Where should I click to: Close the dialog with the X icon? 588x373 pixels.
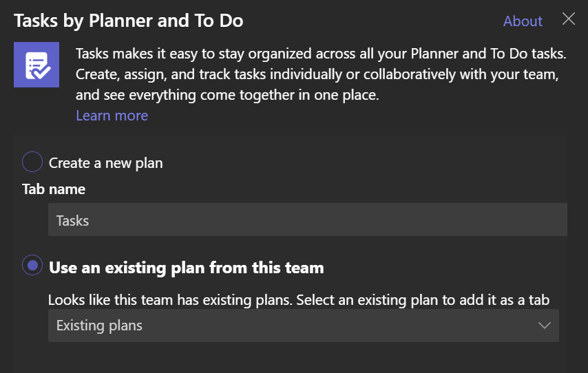click(x=569, y=19)
